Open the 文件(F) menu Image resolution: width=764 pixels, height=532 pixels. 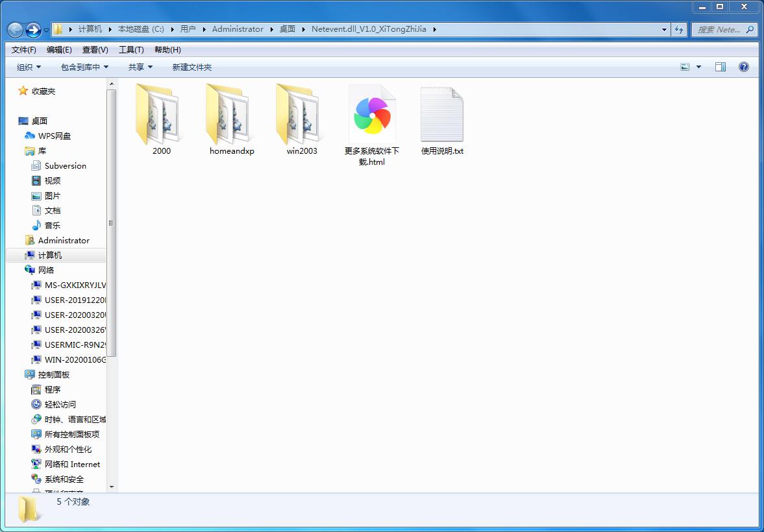pos(24,50)
